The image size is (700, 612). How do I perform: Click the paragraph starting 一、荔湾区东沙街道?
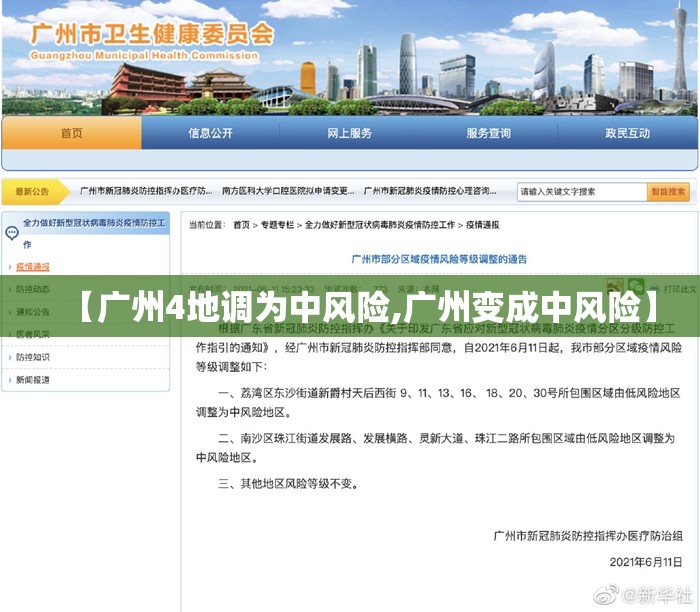click(438, 402)
